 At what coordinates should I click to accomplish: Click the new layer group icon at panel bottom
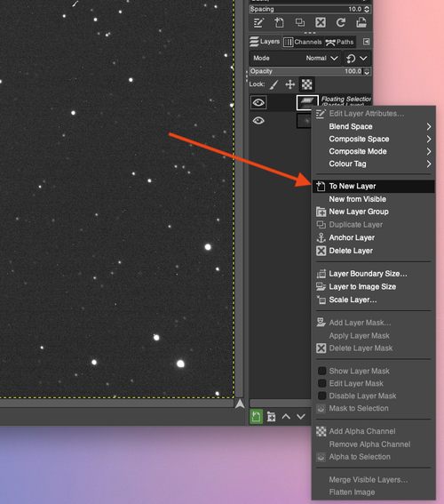271,417
